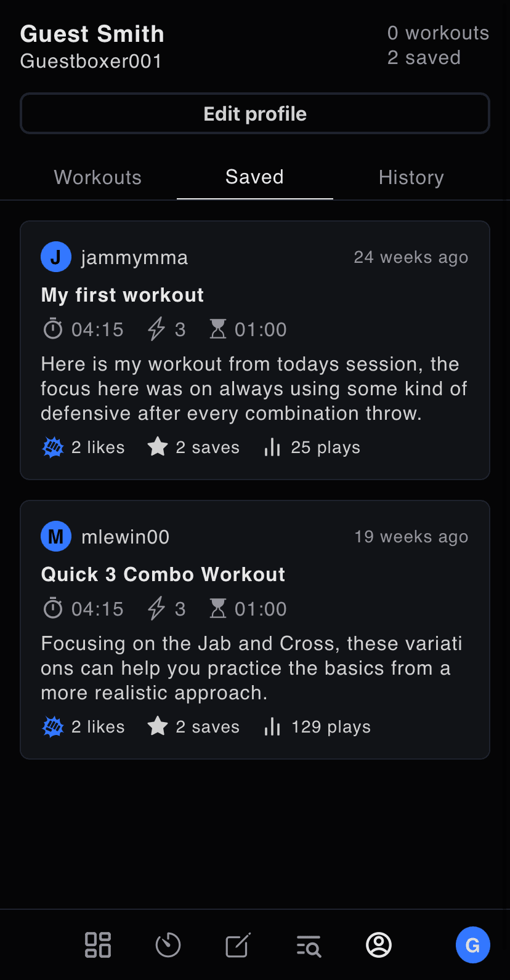Toggle save star on My first workout
The width and height of the screenshot is (510, 980).
[x=158, y=448]
